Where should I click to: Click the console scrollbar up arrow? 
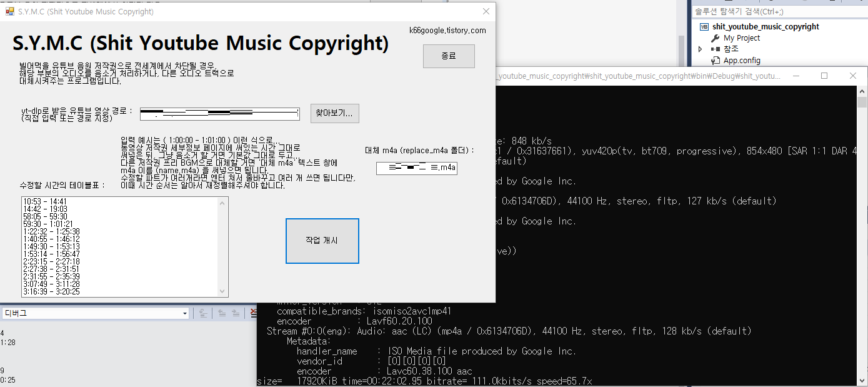(x=862, y=91)
